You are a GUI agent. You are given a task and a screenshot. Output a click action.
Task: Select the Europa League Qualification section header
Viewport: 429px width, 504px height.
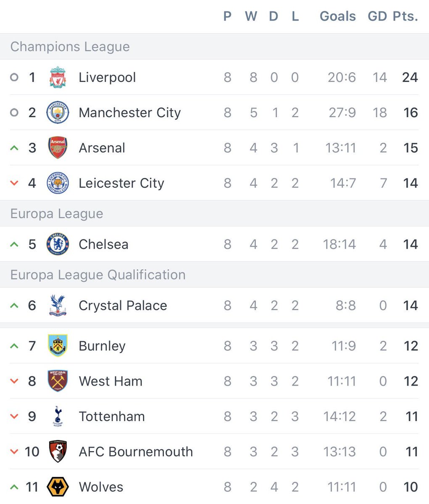pyautogui.click(x=214, y=275)
